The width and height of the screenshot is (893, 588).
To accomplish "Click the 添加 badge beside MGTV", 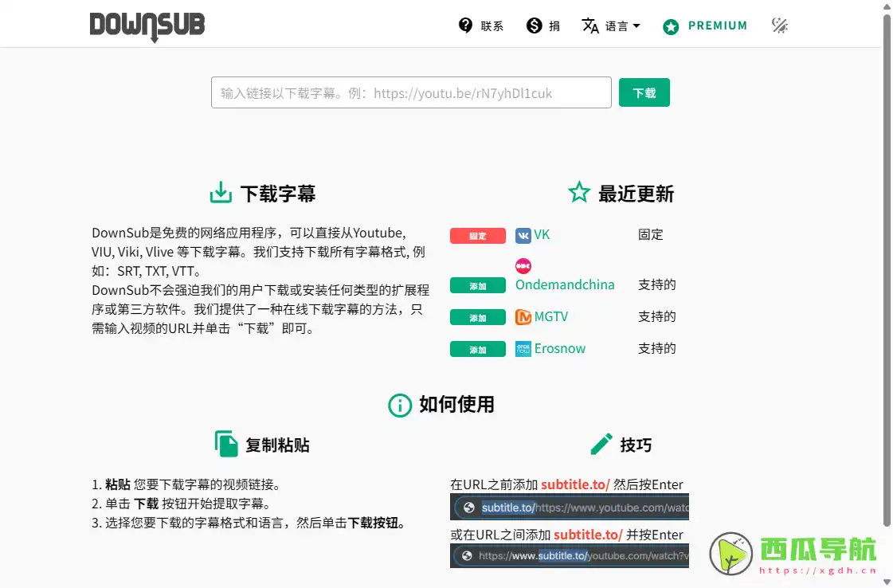I will tap(477, 316).
